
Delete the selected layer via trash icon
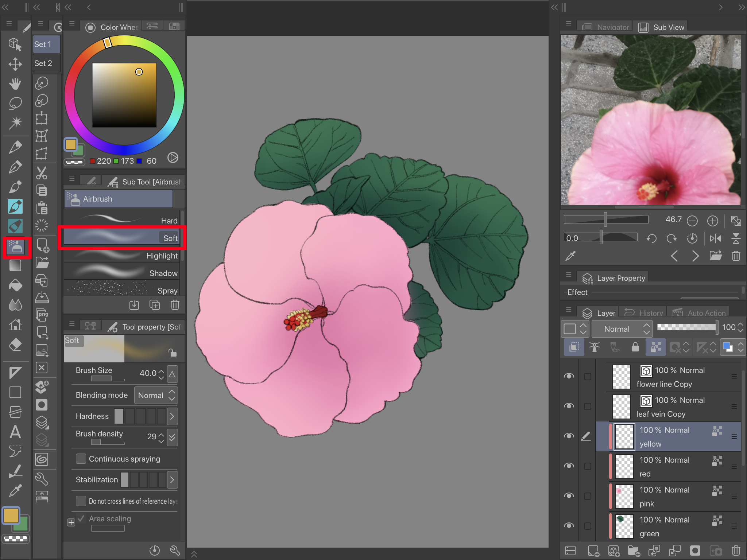(736, 550)
